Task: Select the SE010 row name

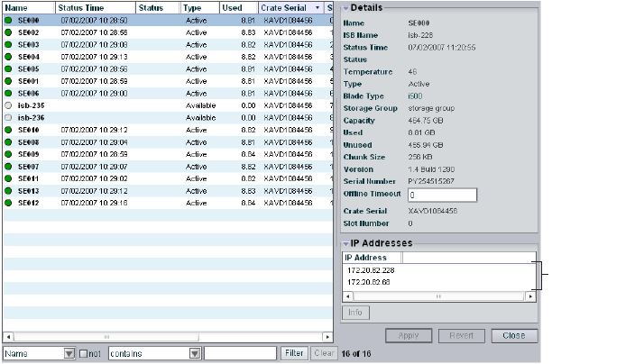Action: point(29,130)
